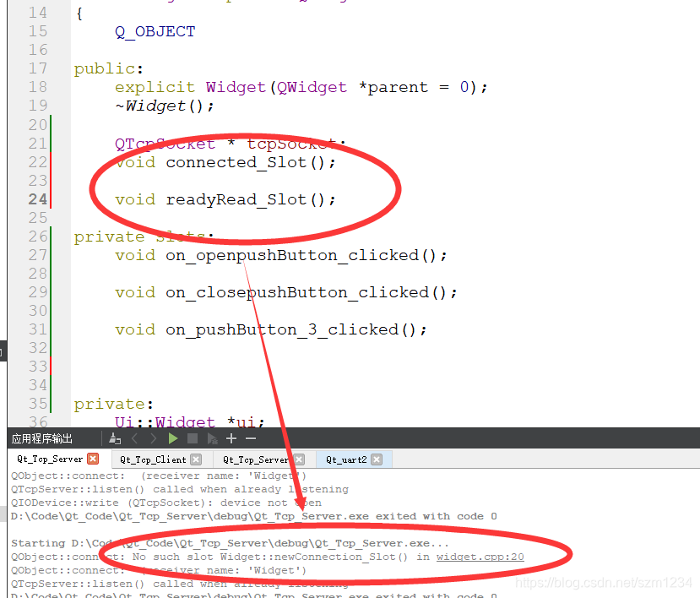Switch to the Qt_Tcp_Client output tab
The height and width of the screenshot is (598, 700).
click(153, 459)
